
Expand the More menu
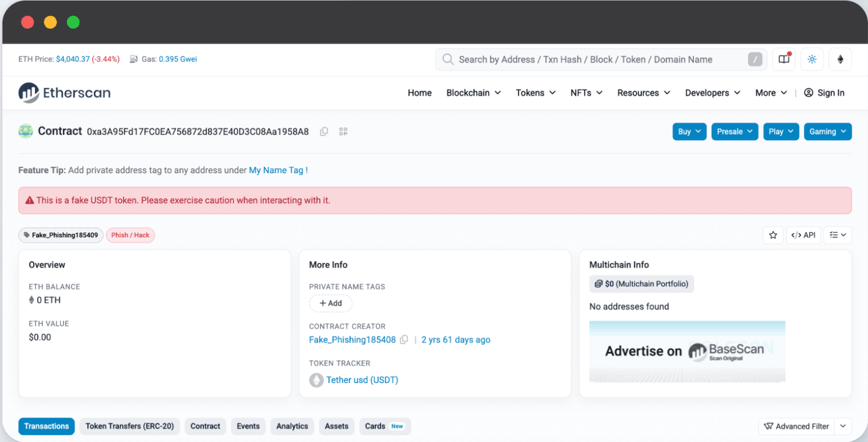(771, 93)
